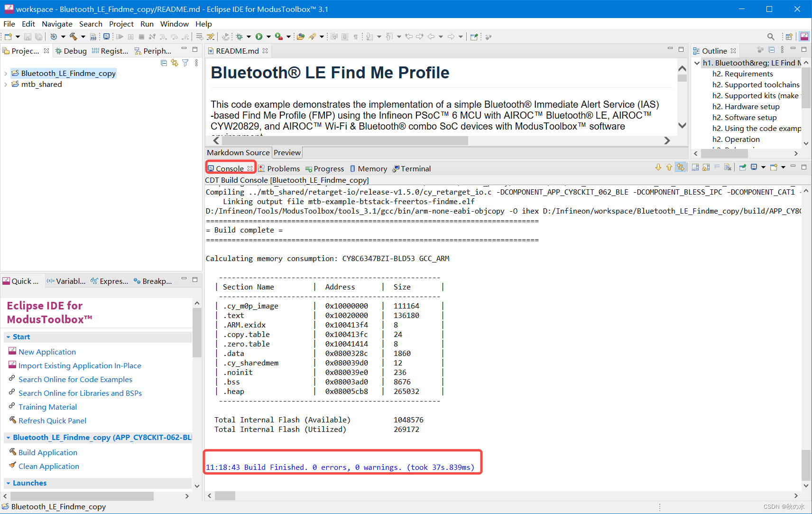Click the Open Perspective icon
Image resolution: width=812 pixels, height=514 pixels.
[789, 37]
